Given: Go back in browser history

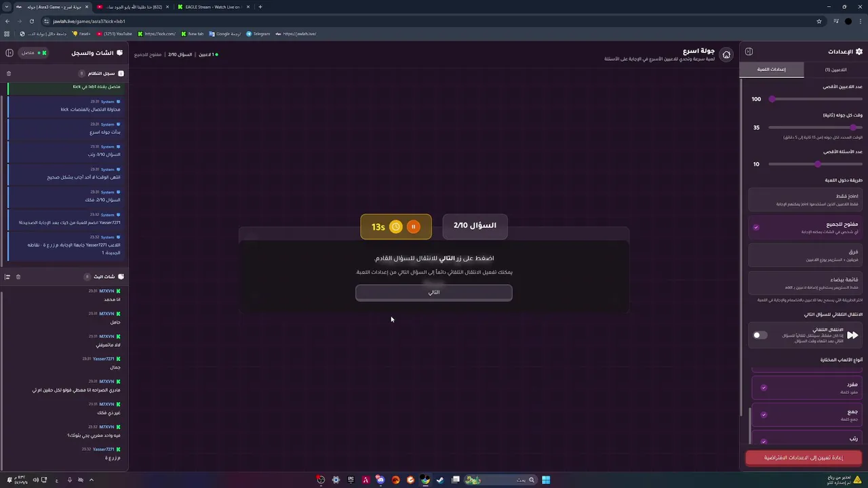Looking at the screenshot, I should 7,21.
